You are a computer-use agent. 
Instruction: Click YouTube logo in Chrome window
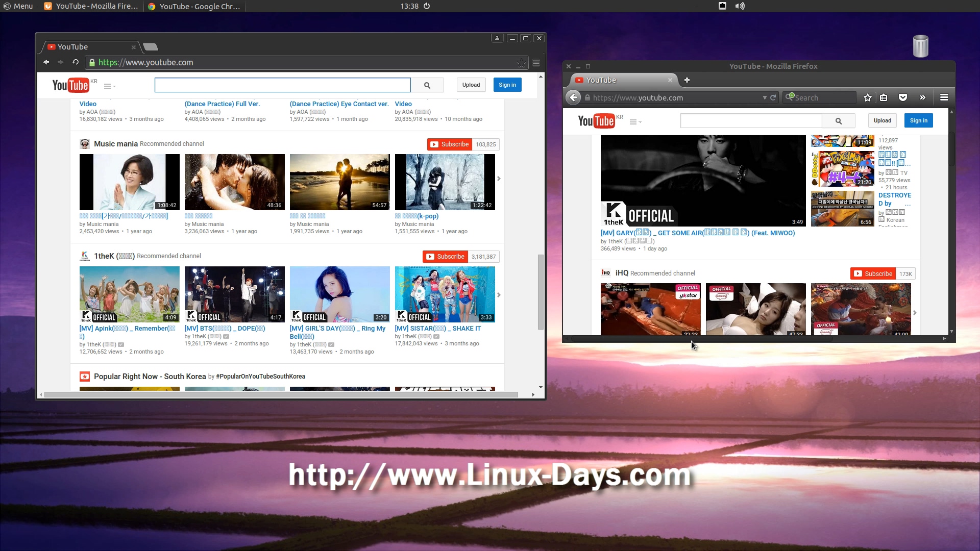(x=71, y=85)
